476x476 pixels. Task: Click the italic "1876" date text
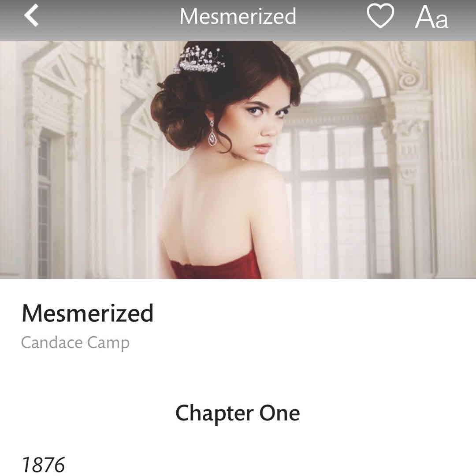[43, 464]
